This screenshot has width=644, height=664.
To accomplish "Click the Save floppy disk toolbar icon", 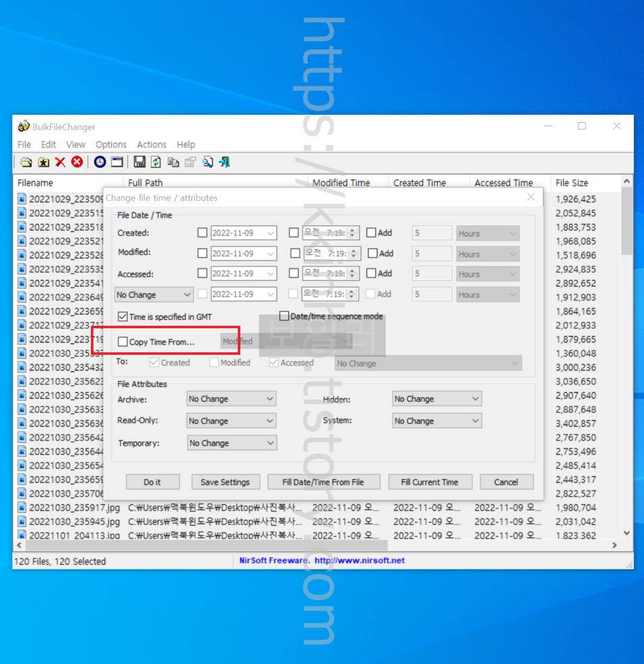I will 139,162.
